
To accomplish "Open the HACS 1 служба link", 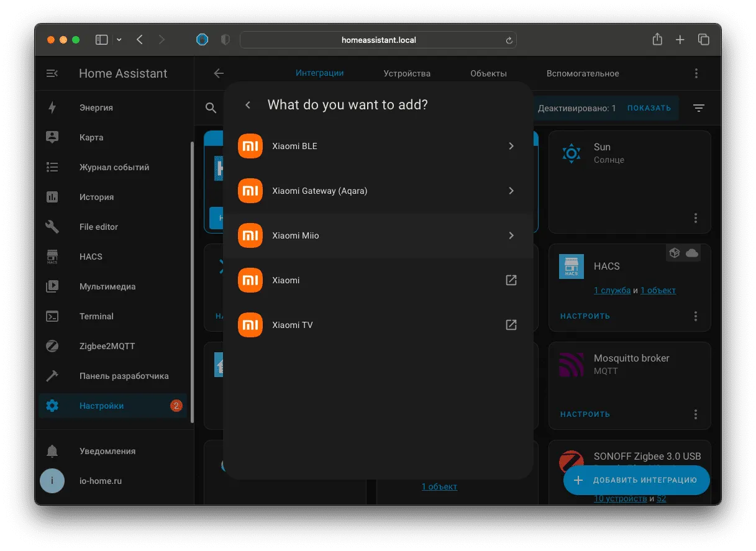I will (x=612, y=290).
